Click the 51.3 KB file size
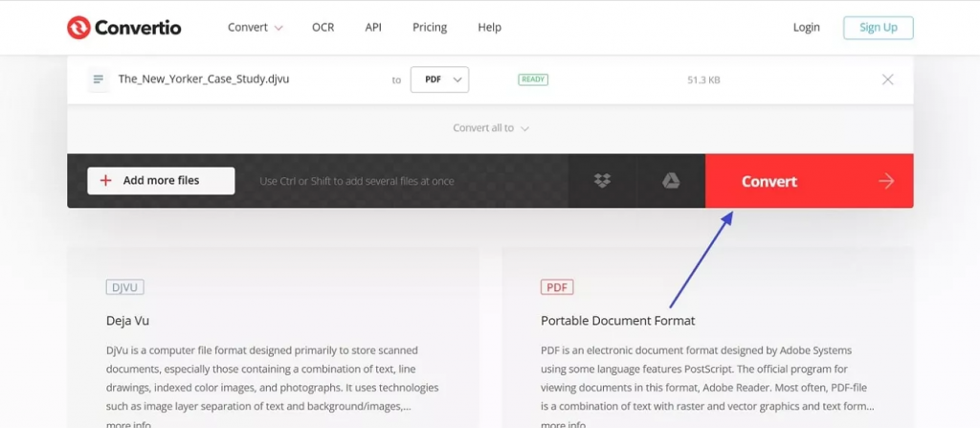The height and width of the screenshot is (428, 980). pyautogui.click(x=703, y=79)
